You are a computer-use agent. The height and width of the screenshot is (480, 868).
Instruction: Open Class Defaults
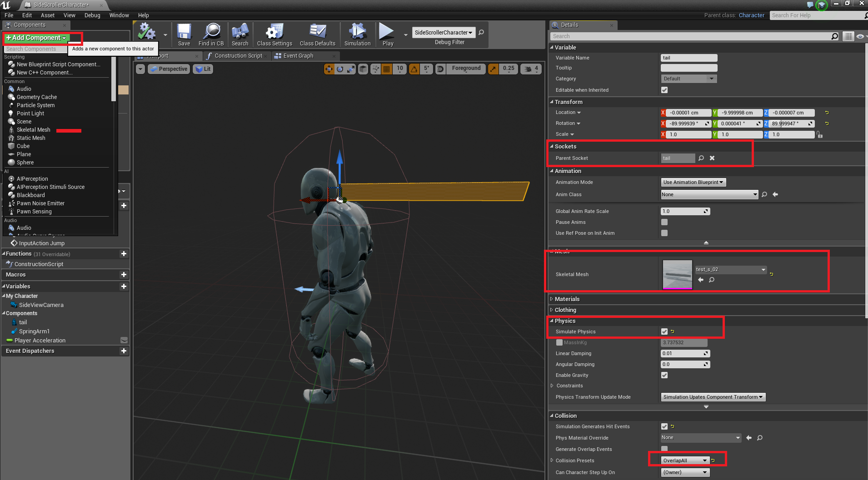tap(318, 35)
